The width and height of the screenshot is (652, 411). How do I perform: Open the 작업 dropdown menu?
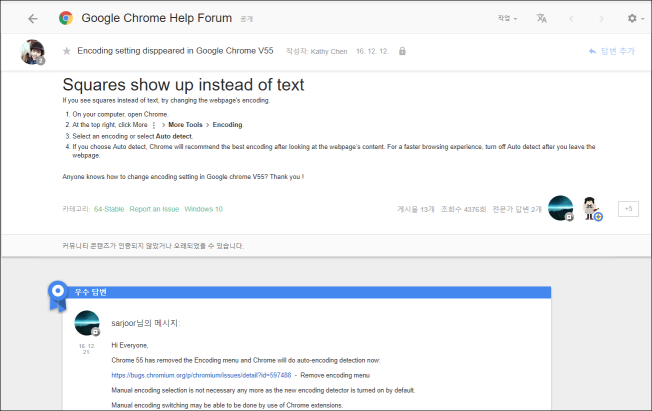[507, 18]
